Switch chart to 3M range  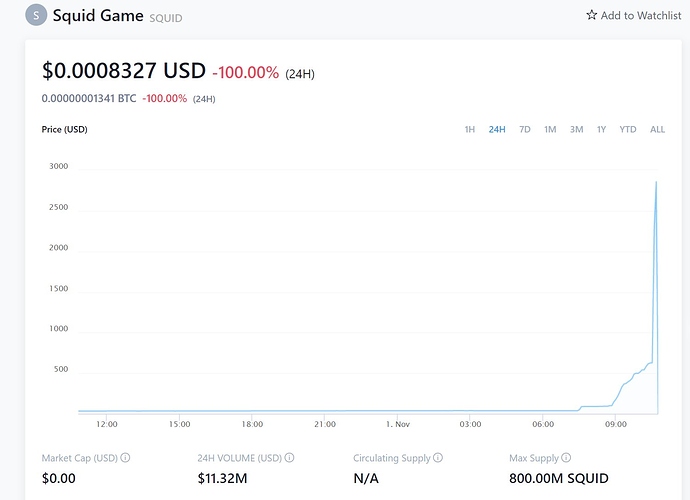[x=576, y=129]
